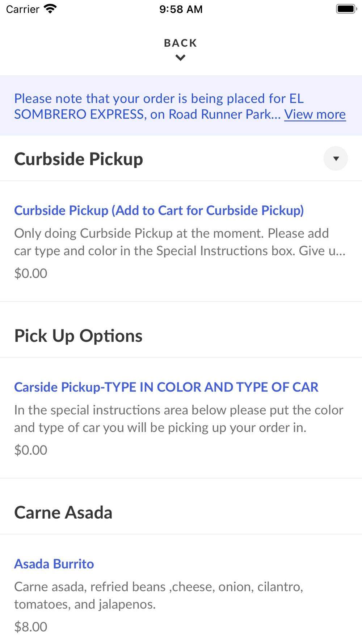Tap the Carside Pickup special instructions description
Screen dimensions: 362x644
pos(178,419)
